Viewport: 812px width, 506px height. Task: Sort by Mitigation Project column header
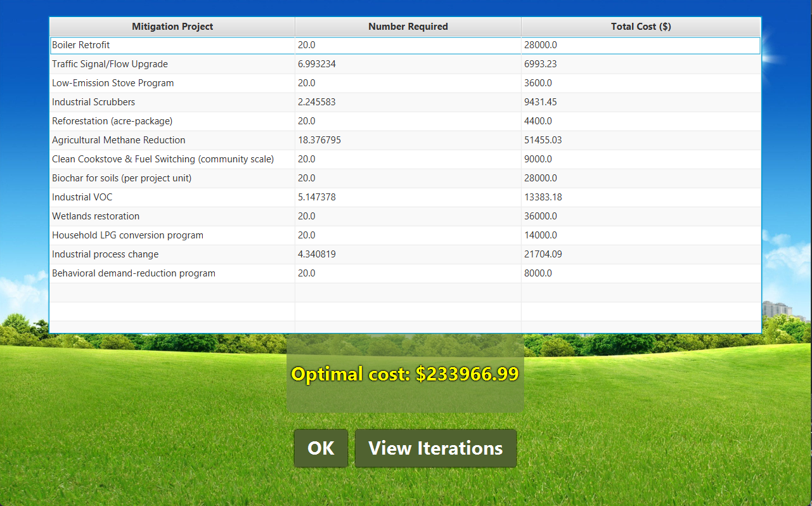172,27
